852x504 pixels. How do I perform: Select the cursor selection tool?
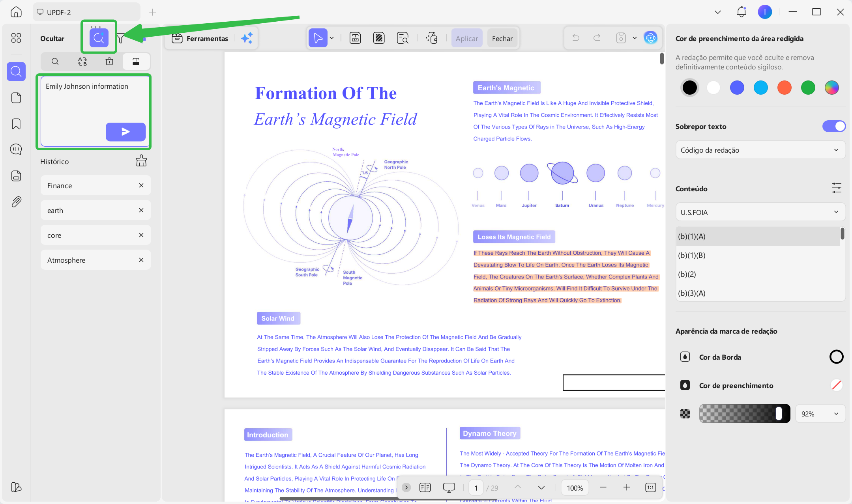[318, 38]
